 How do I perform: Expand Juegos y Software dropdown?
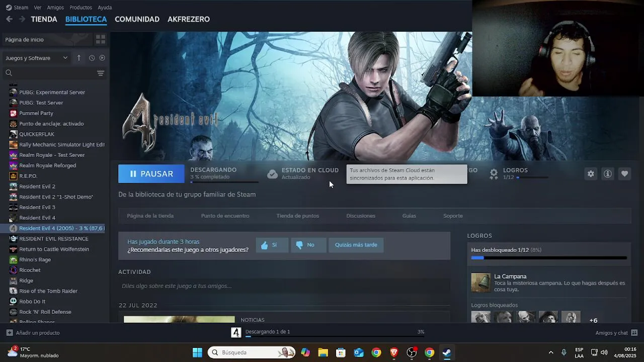click(x=36, y=58)
